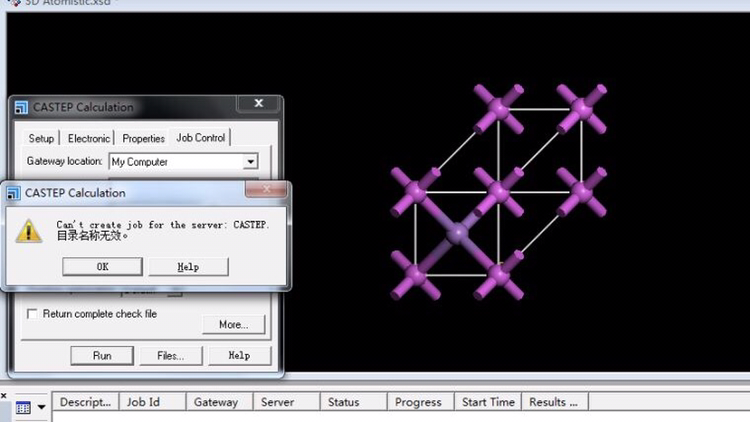Switch to the Setup tab
The image size is (750, 422).
(41, 138)
